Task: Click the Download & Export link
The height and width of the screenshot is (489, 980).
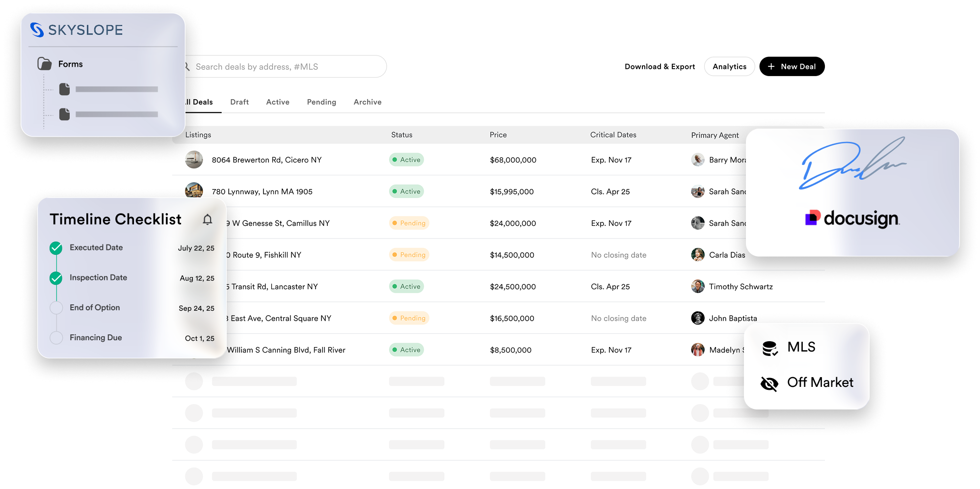Action: pyautogui.click(x=660, y=66)
